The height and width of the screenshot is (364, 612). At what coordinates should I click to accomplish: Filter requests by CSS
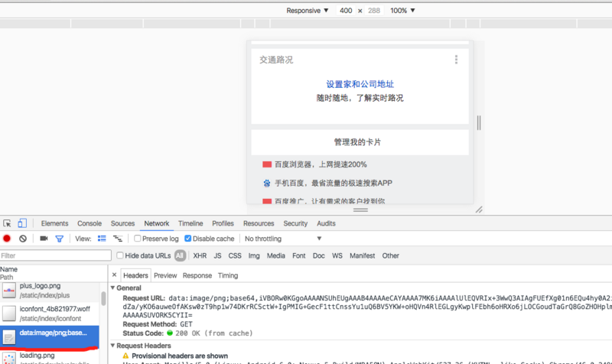click(235, 255)
